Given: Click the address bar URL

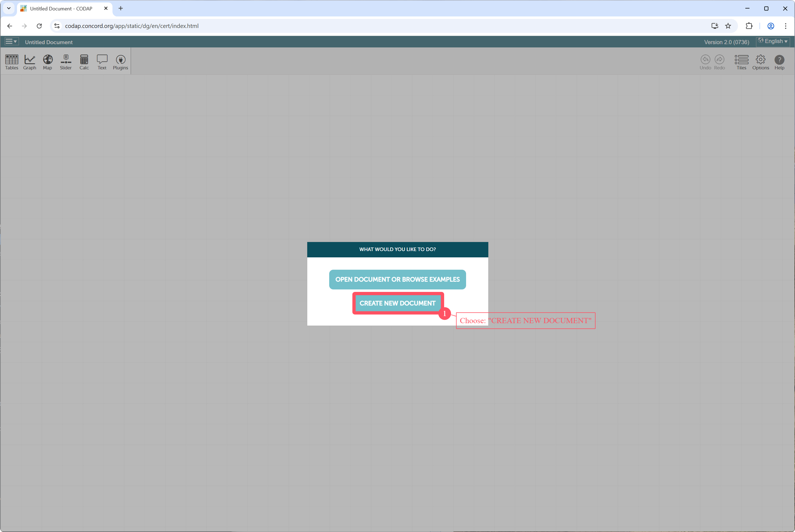Looking at the screenshot, I should pyautogui.click(x=132, y=26).
